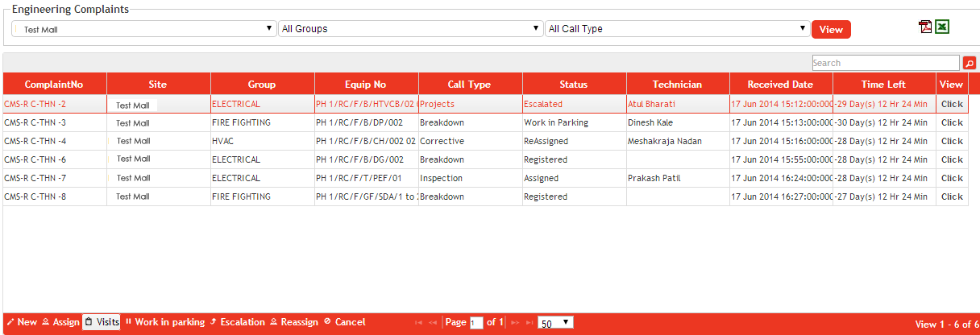Export complaints to Excel
This screenshot has height=335, width=980.
coord(942,27)
